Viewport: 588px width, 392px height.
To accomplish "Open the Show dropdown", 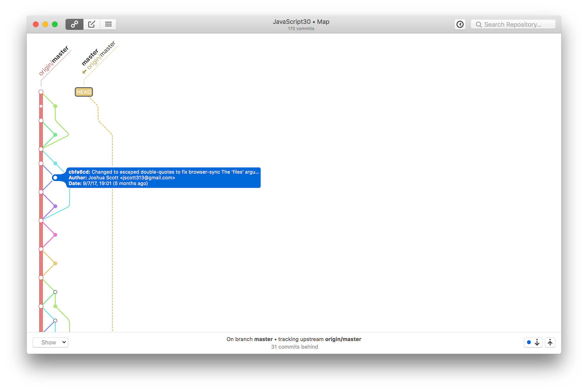I will click(x=51, y=342).
